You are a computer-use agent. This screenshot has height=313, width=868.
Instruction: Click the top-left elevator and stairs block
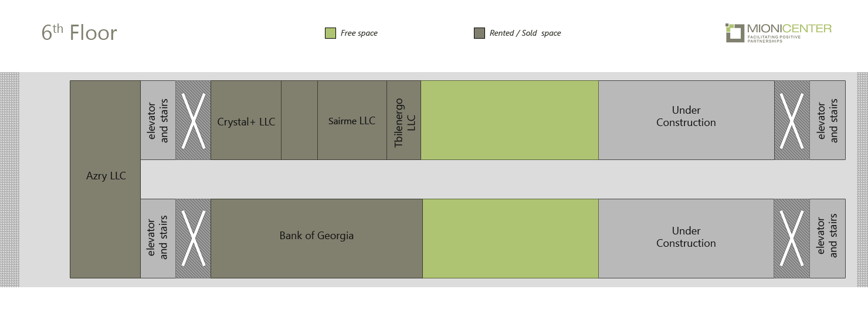point(158,120)
